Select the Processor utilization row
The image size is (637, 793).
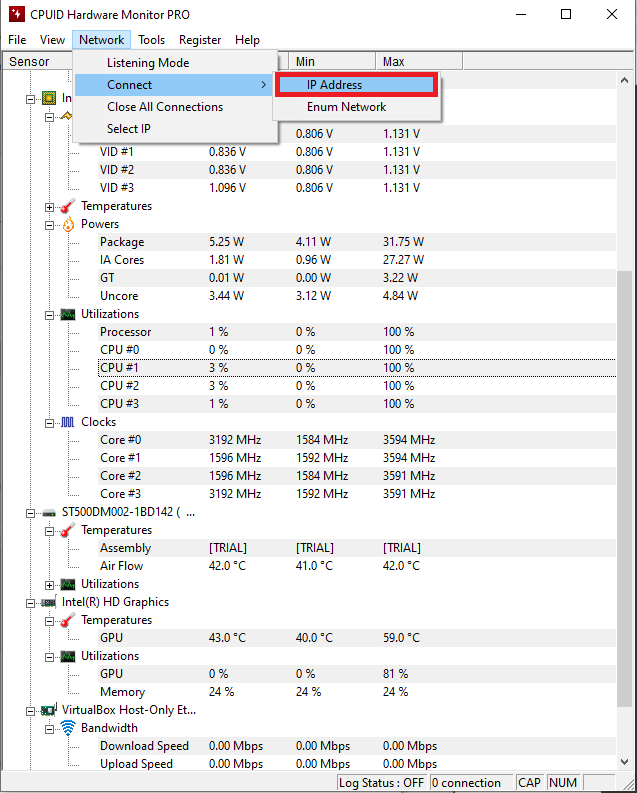(x=357, y=332)
